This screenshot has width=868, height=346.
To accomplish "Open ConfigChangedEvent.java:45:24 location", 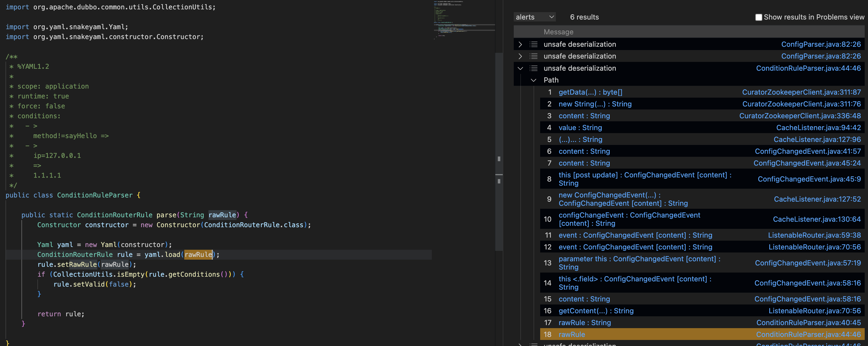I will pos(807,163).
